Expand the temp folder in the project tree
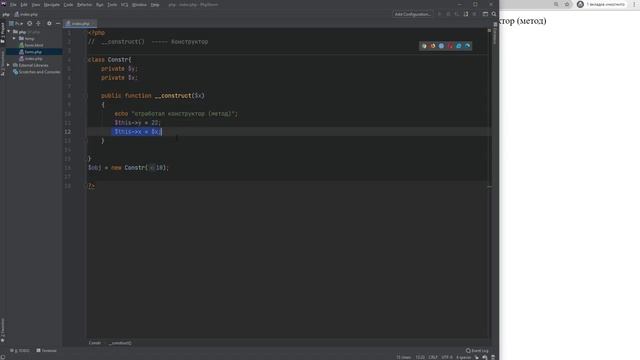 15,38
